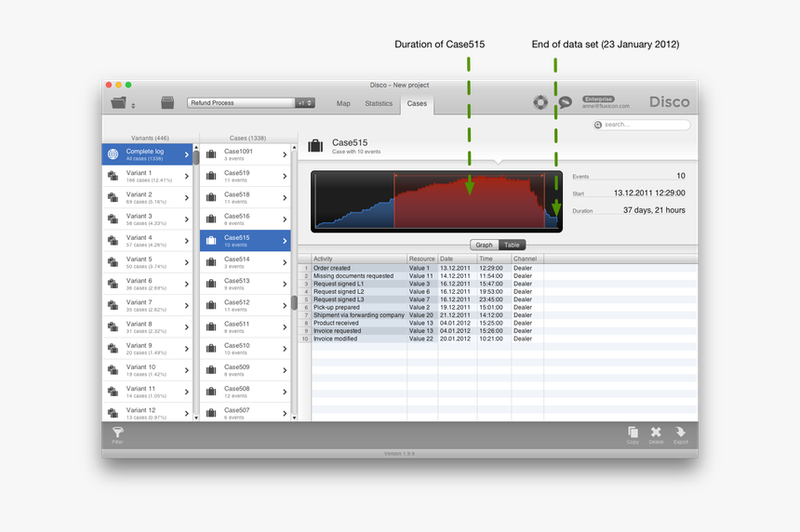The height and width of the screenshot is (532, 800).
Task: Open the feedback speech bubble icon
Action: point(565,103)
